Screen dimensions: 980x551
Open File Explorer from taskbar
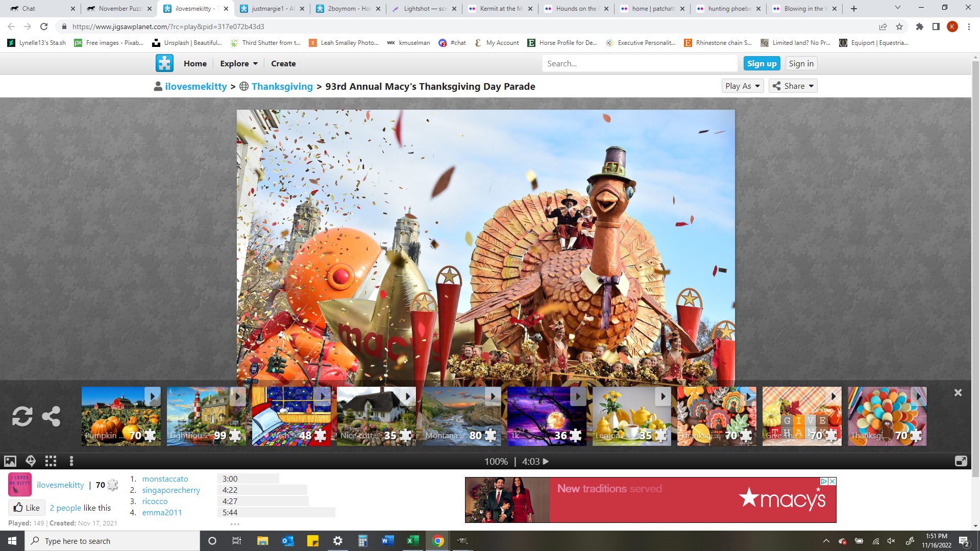262,541
